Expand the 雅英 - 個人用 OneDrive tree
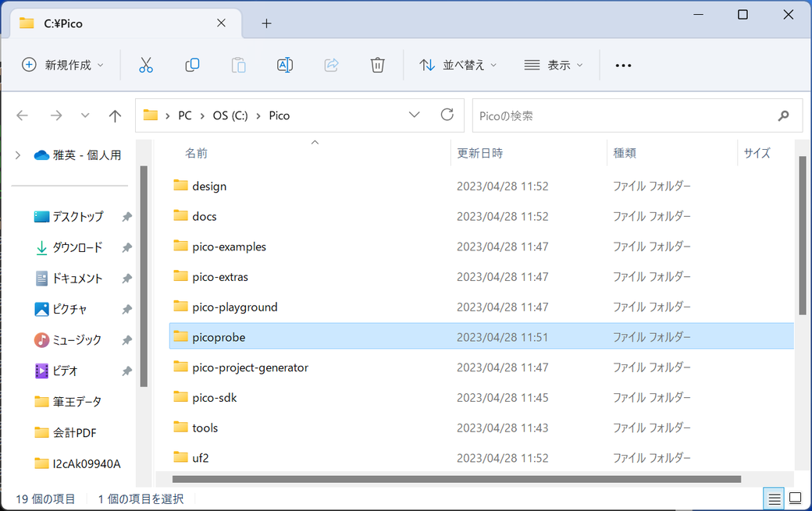The image size is (812, 511). coord(18,155)
